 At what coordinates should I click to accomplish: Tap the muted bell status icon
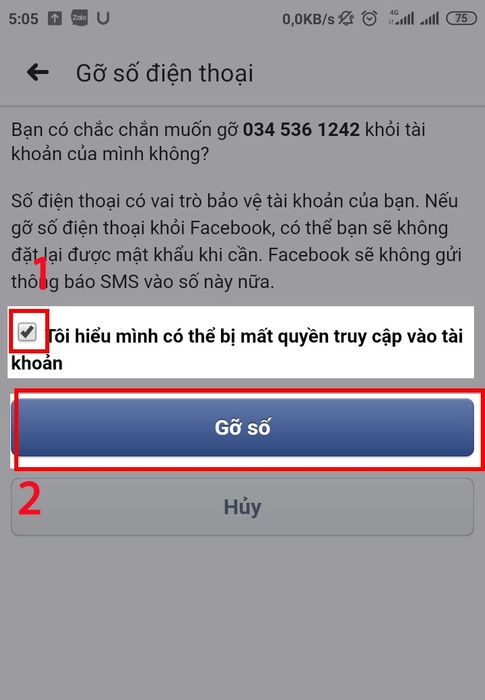coord(346,18)
